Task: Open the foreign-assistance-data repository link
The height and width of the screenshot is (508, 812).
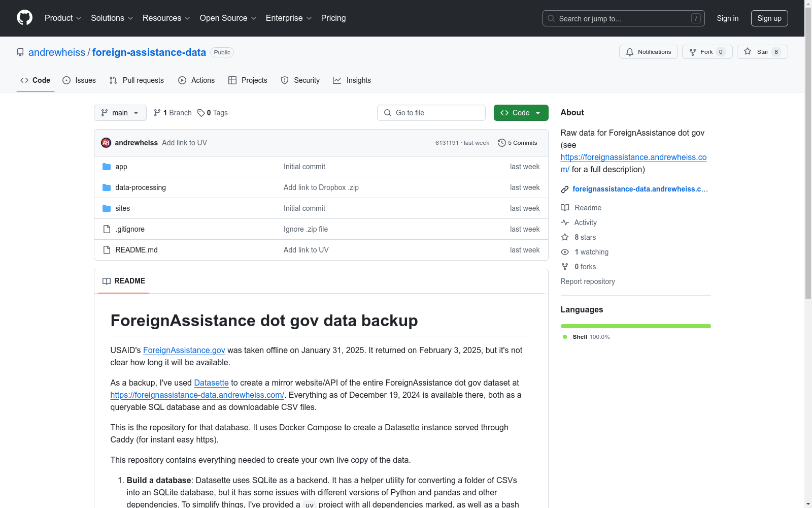Action: point(149,52)
